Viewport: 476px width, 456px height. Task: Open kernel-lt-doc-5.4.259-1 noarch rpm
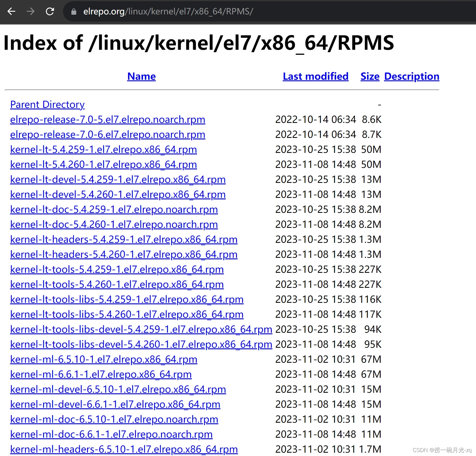114,210
